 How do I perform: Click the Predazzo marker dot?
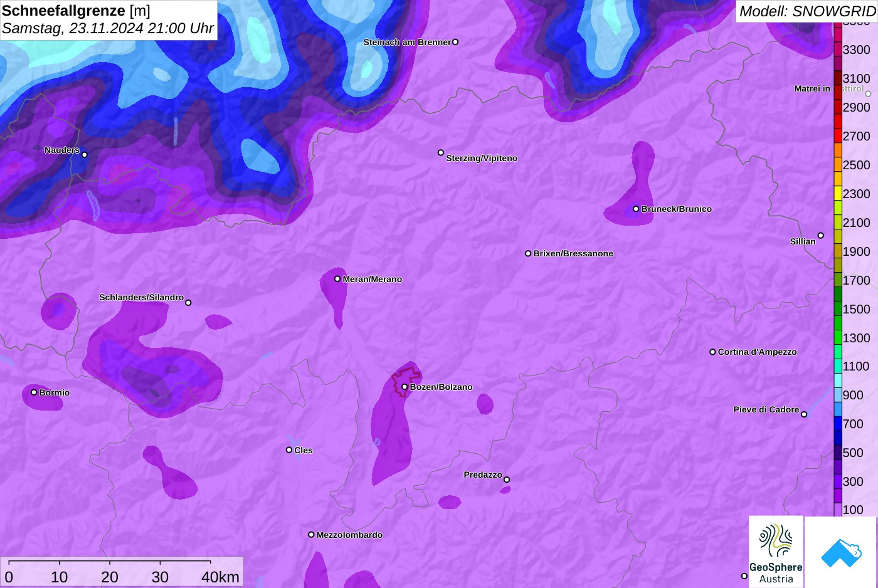point(507,480)
